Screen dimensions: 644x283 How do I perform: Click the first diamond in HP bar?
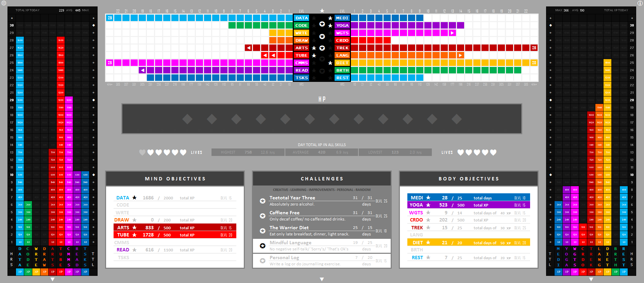click(187, 119)
